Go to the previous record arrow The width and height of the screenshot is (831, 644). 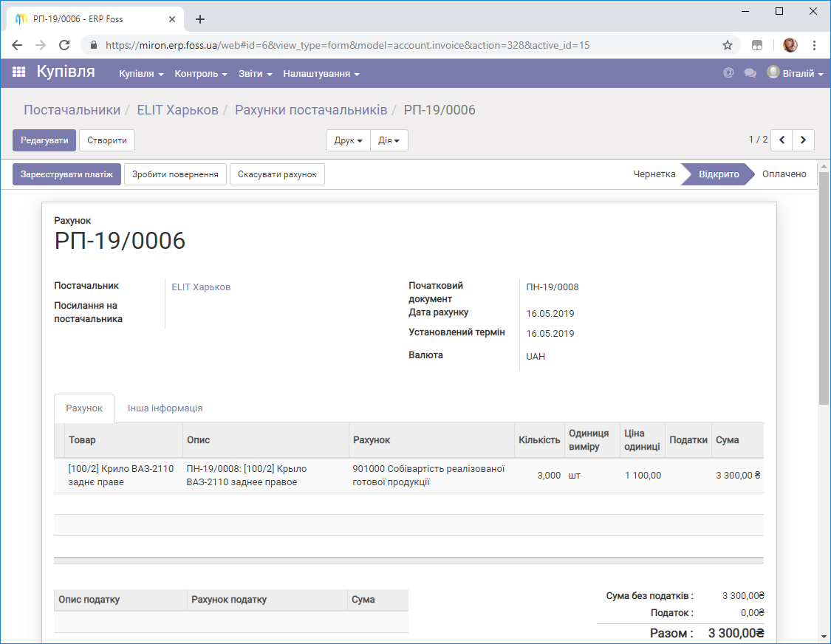tap(782, 140)
